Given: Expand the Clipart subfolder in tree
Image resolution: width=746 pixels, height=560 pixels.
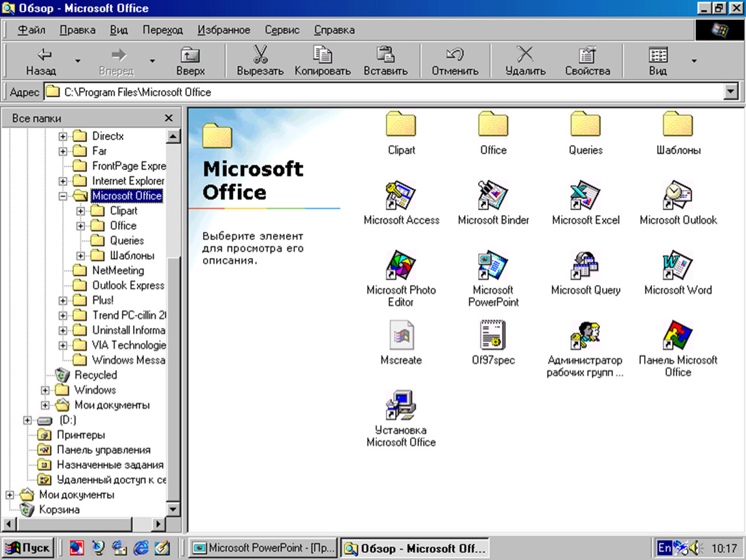Looking at the screenshot, I should tap(81, 211).
